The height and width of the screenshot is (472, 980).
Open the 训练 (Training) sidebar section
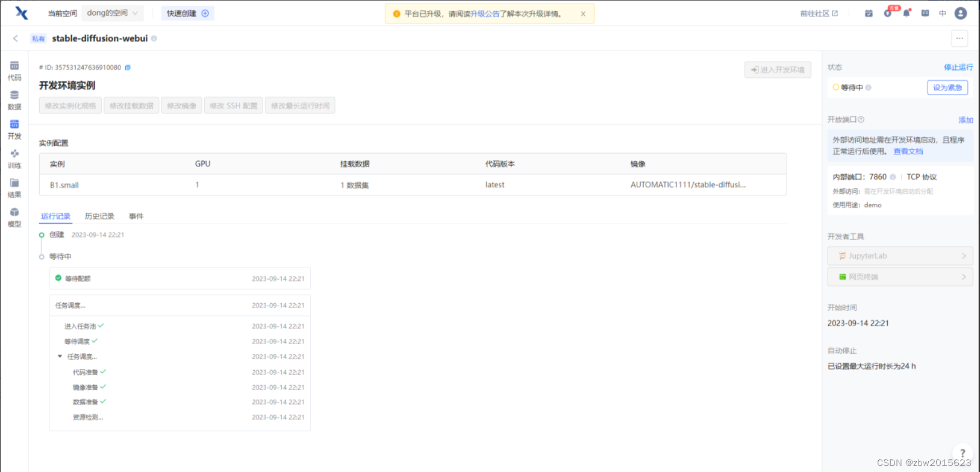click(x=14, y=159)
